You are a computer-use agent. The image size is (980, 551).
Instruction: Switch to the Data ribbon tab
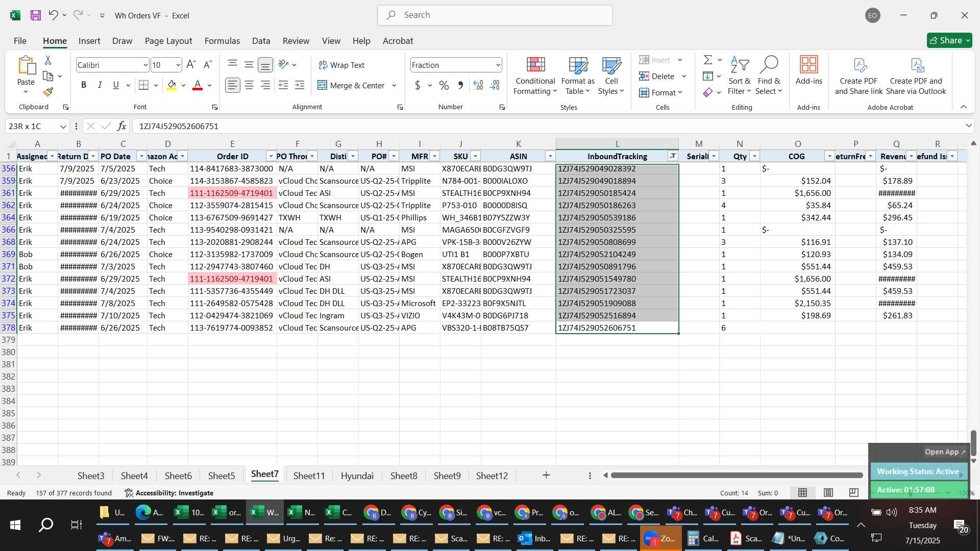261,41
